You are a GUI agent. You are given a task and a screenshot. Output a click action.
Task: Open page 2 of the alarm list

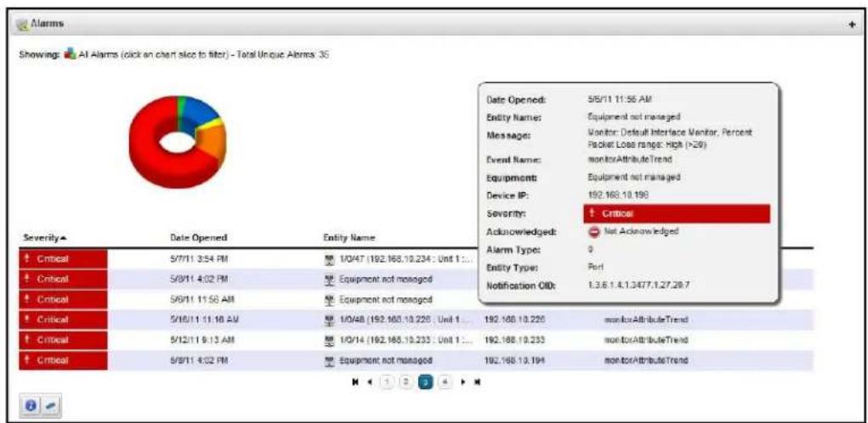pos(406,381)
